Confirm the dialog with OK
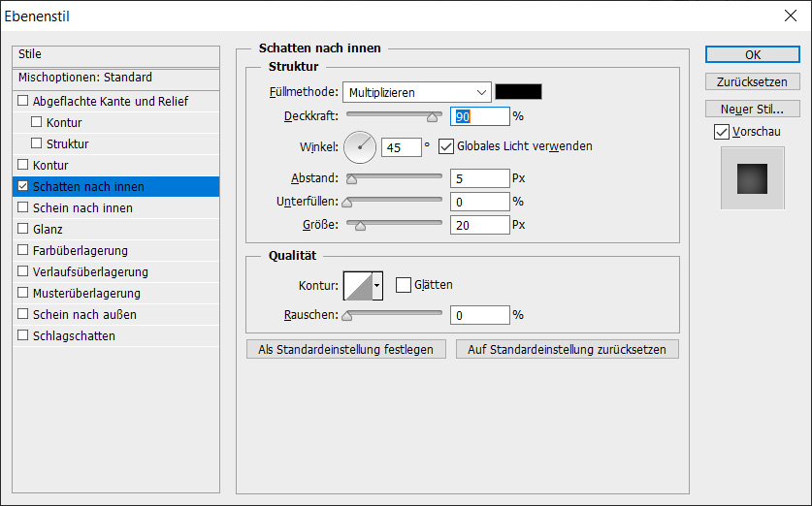Viewport: 812px width, 506px height. tap(752, 54)
